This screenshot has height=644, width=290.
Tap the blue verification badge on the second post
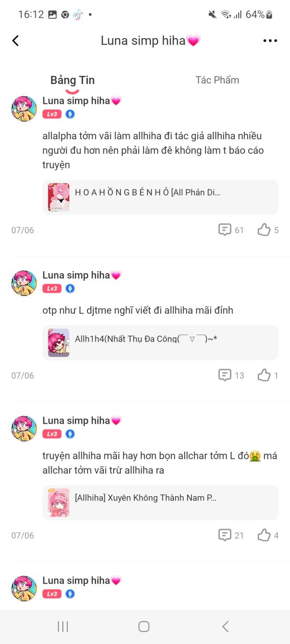(x=71, y=289)
